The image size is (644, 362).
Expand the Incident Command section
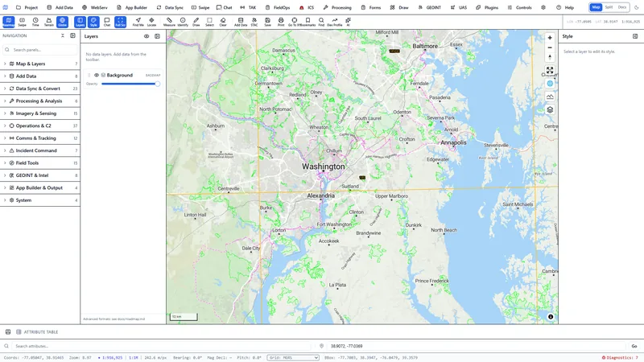tap(39, 150)
